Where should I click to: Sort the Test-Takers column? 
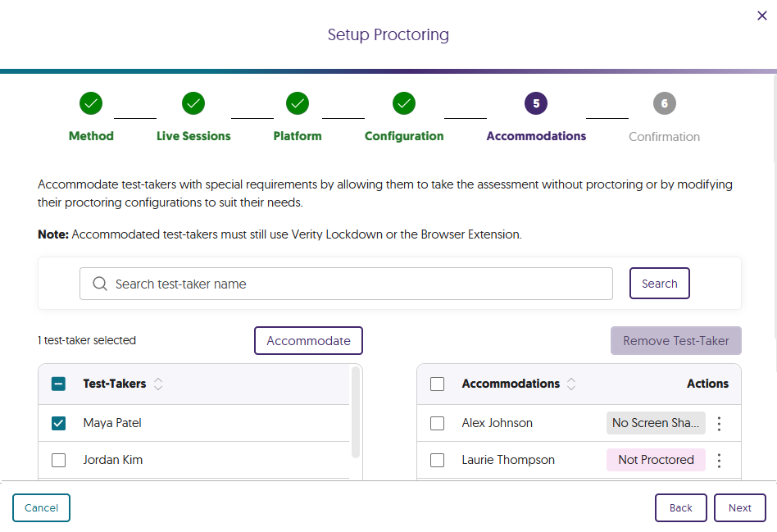coord(158,384)
